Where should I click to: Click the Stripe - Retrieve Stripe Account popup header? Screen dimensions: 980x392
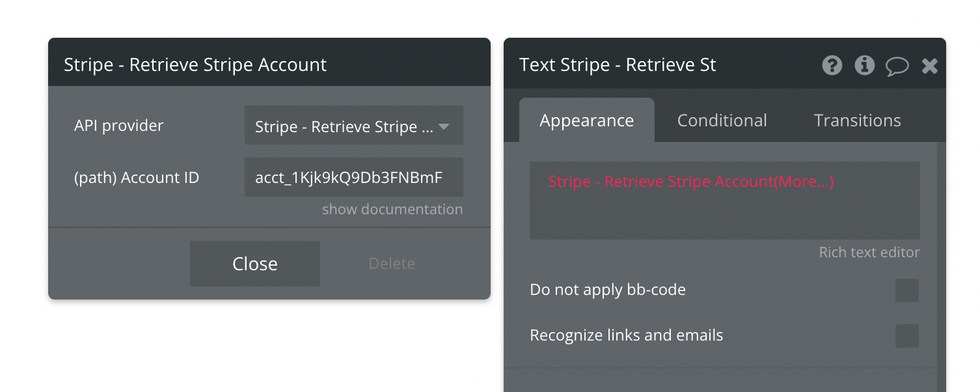195,65
